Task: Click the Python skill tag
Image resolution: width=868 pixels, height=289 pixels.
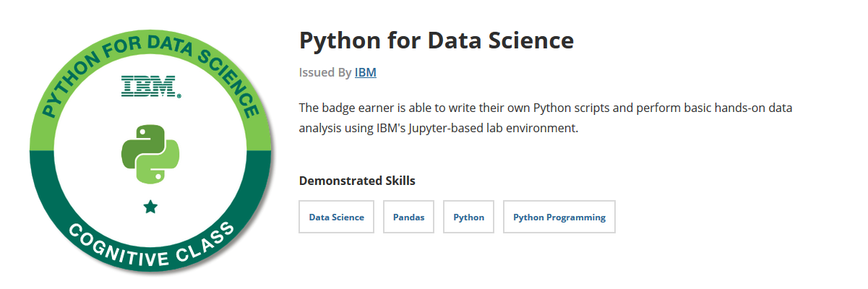Action: tap(469, 217)
